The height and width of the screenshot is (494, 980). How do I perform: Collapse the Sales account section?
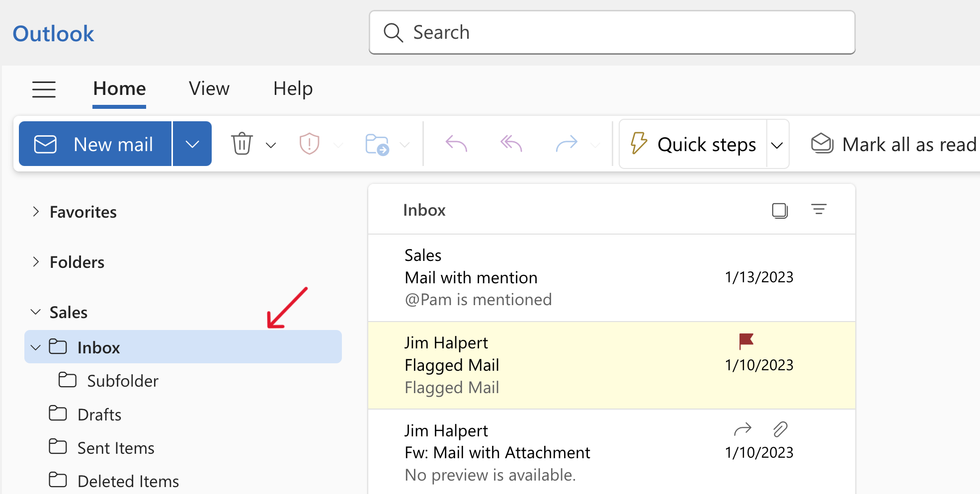(36, 312)
